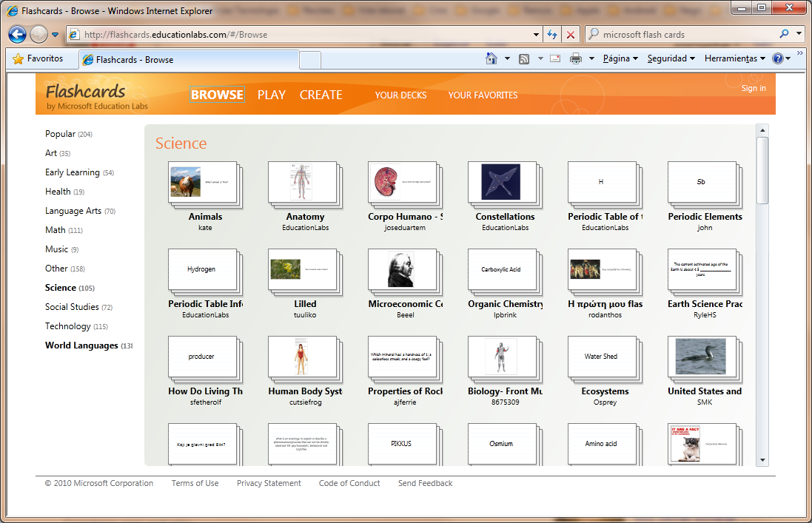The image size is (812, 523).
Task: Click the Sign in link
Action: pyautogui.click(x=754, y=88)
